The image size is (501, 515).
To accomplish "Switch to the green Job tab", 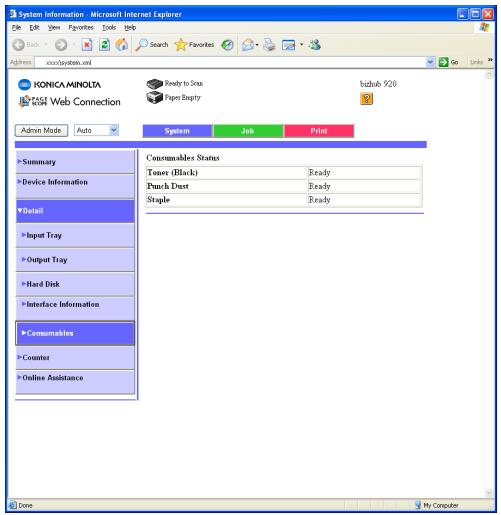I will click(248, 131).
